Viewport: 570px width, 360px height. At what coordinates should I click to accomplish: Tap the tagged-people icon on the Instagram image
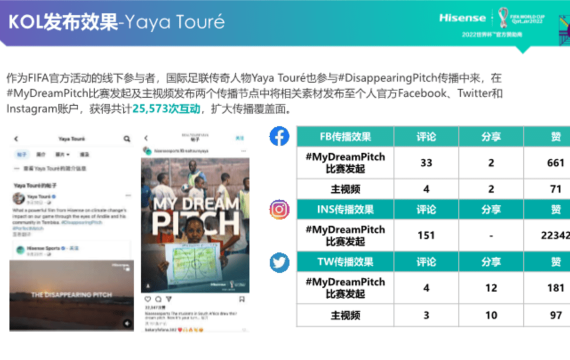tap(148, 286)
